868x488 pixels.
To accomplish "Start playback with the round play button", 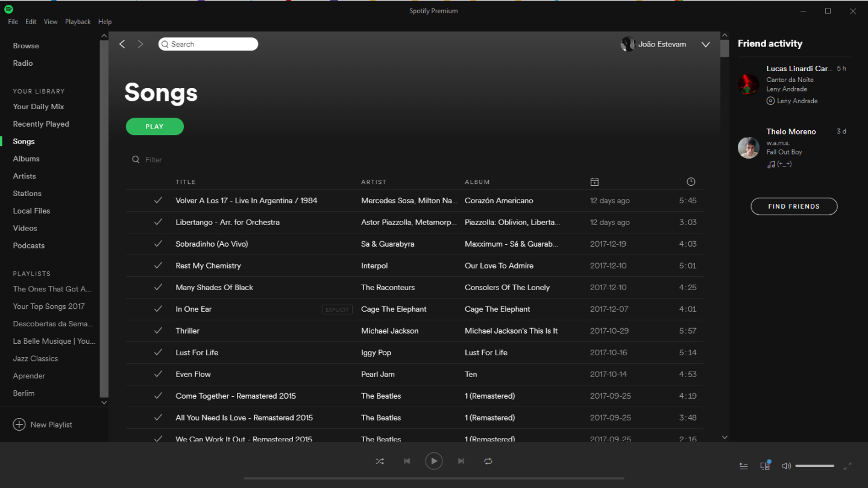I will click(433, 461).
